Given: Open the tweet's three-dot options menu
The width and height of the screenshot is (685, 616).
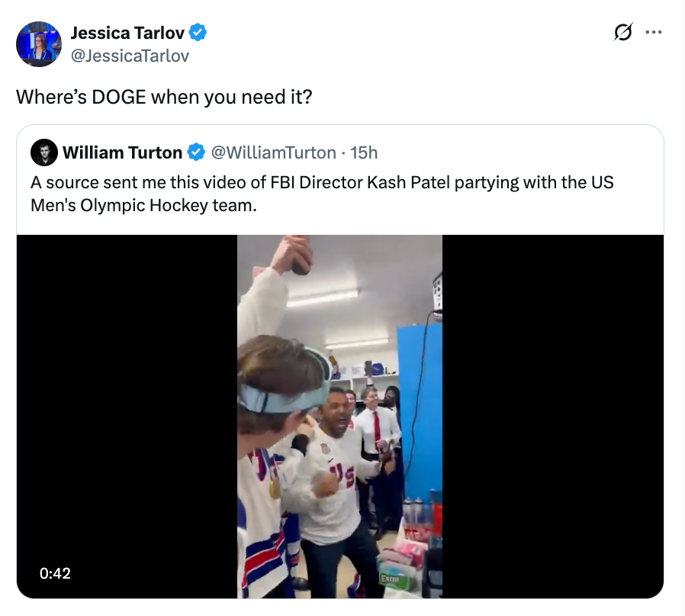Looking at the screenshot, I should [654, 32].
